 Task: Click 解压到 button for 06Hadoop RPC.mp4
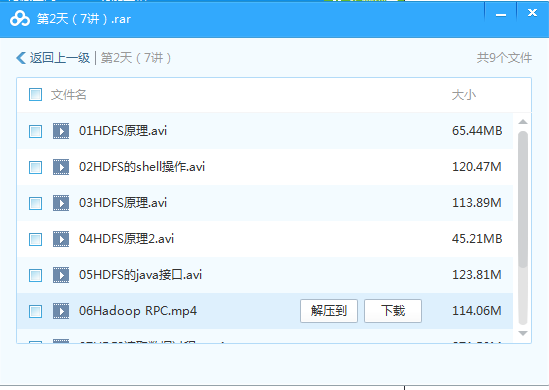(x=329, y=311)
